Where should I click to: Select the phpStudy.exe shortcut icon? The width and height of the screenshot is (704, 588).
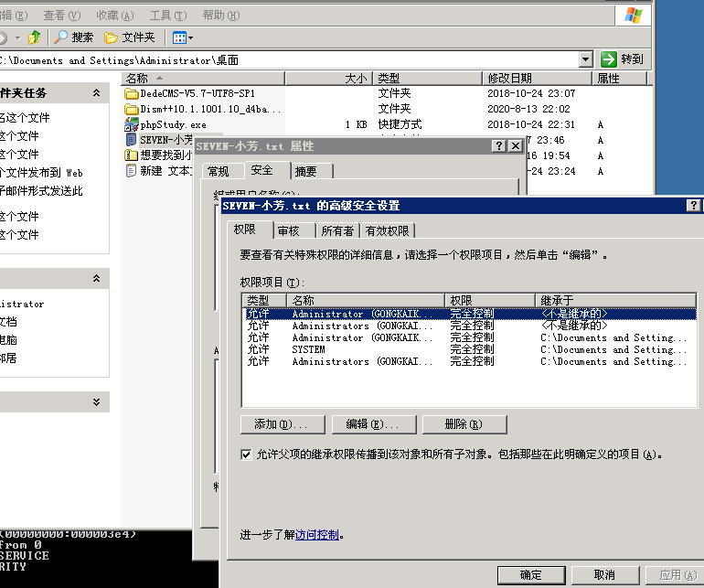(x=132, y=124)
